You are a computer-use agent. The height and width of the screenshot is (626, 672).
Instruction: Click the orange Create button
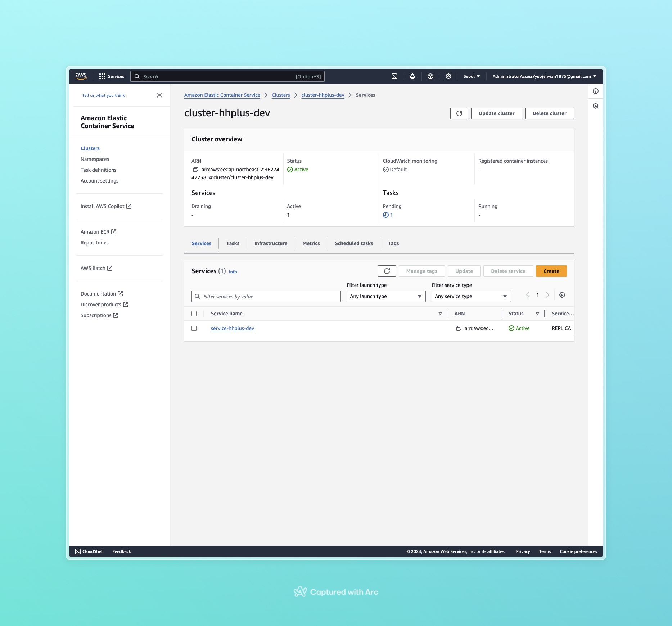(551, 271)
